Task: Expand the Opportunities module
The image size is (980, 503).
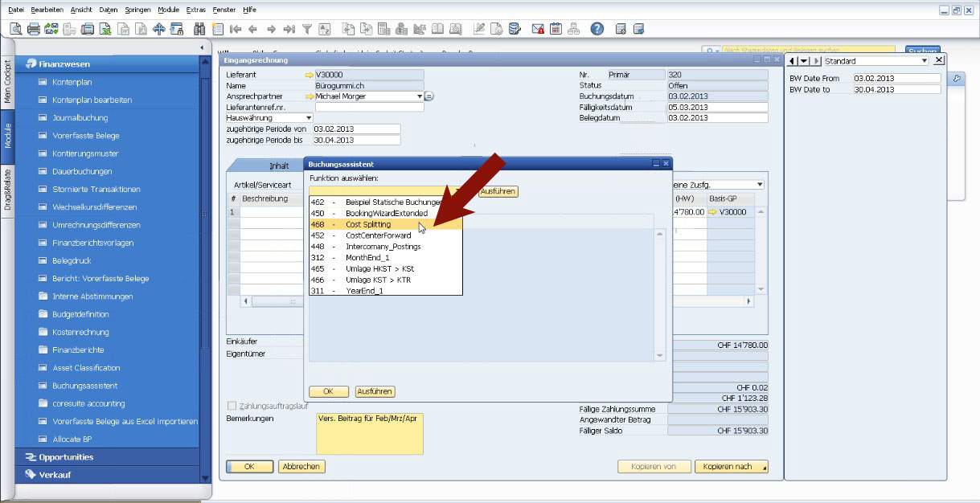Action: tap(66, 457)
